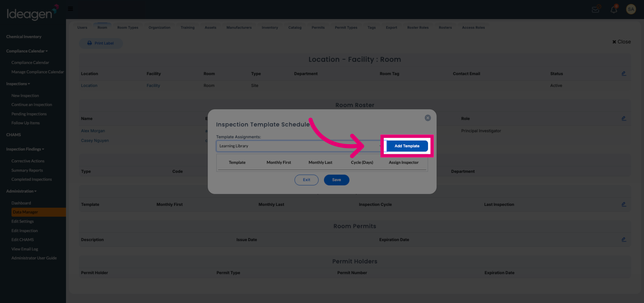The image size is (644, 303).
Task: Switch to the Room Types tab
Action: click(128, 28)
